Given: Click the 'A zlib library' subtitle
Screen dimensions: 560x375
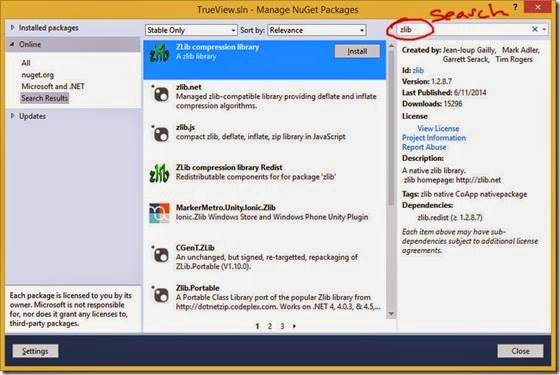Looking at the screenshot, I should pos(196,56).
